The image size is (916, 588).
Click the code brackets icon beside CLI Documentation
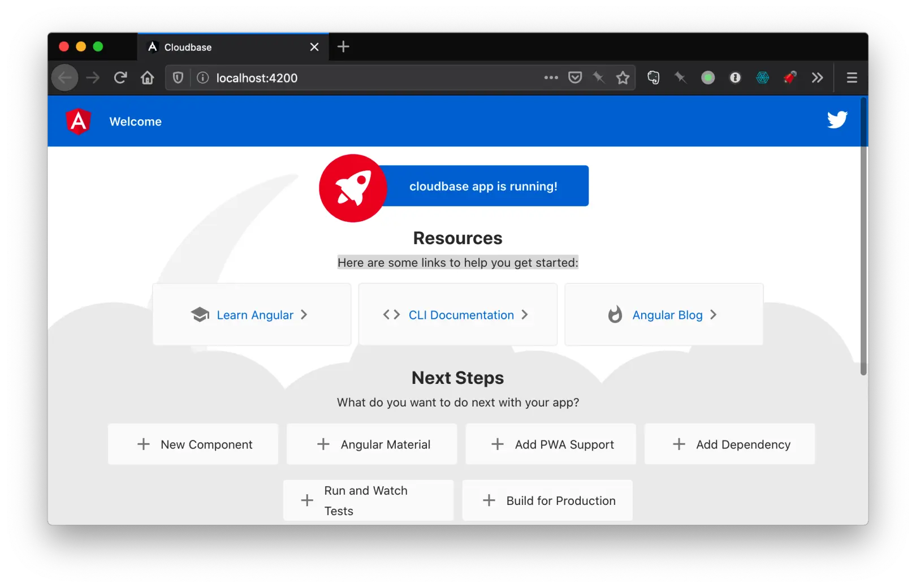pyautogui.click(x=391, y=314)
